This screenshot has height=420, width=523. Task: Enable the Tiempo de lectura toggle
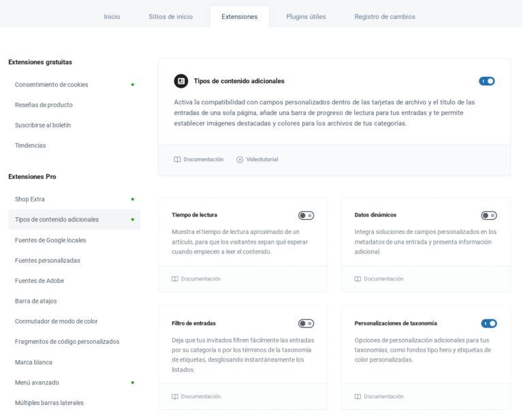coord(306,215)
